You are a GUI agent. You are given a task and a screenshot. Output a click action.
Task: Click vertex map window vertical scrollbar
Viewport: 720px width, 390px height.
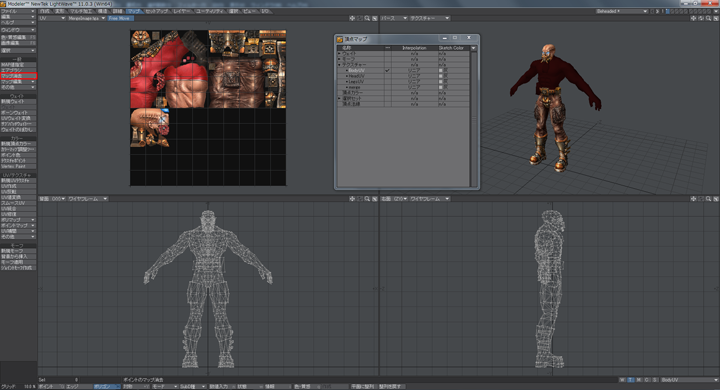click(474, 119)
